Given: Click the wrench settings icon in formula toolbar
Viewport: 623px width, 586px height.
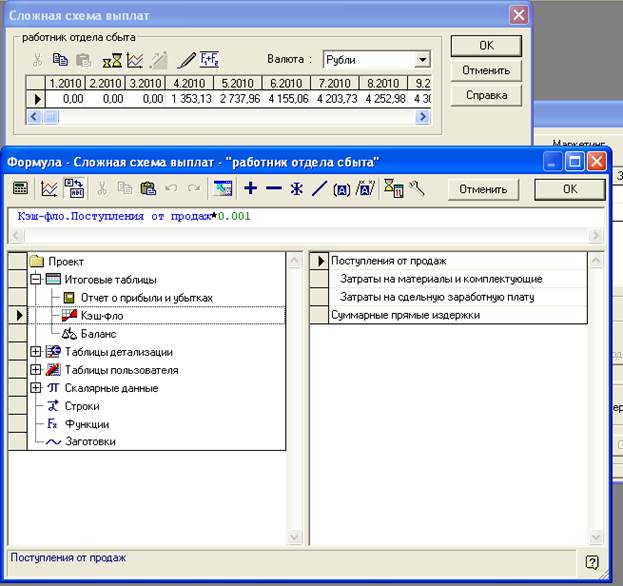Looking at the screenshot, I should point(417,189).
